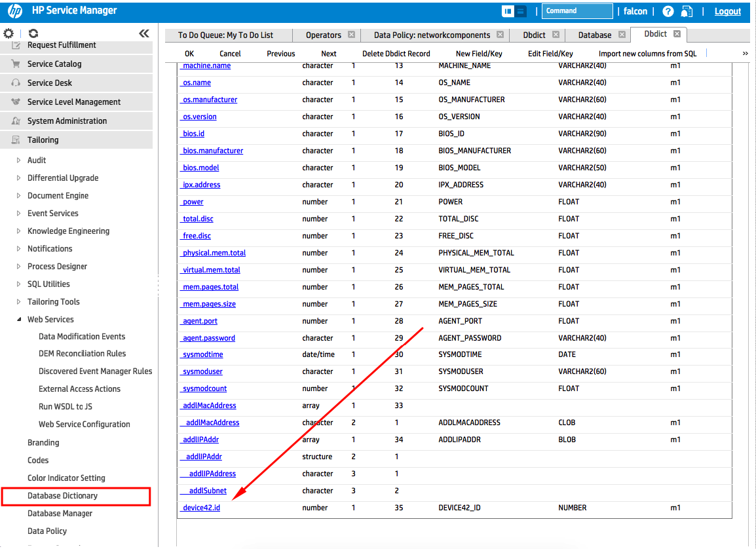756x549 pixels.
Task: Open the device42.id field link
Action: 200,507
